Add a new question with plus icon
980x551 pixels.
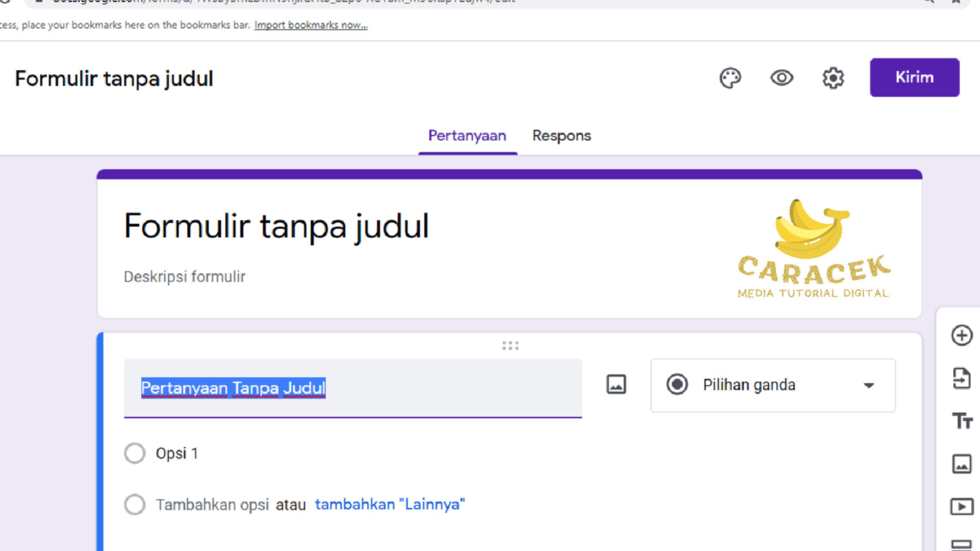(962, 336)
